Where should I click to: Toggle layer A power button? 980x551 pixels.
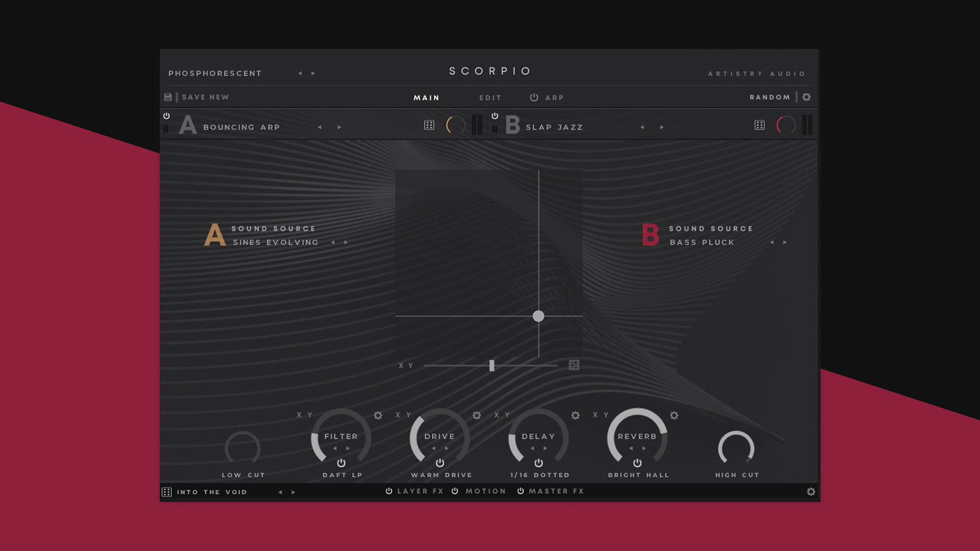[x=166, y=116]
